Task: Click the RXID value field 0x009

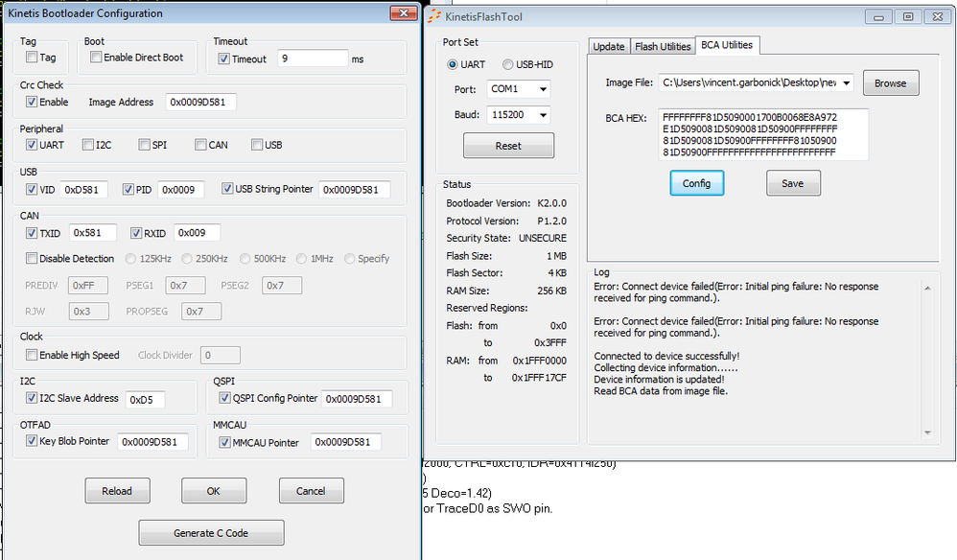Action: click(x=197, y=232)
